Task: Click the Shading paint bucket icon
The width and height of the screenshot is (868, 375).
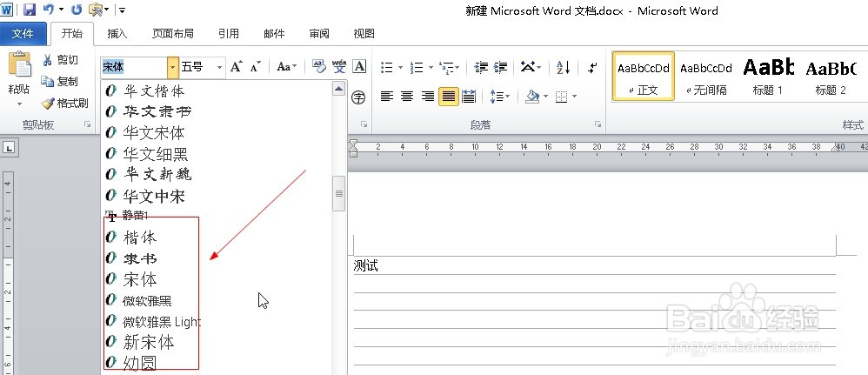Action: coord(532,97)
